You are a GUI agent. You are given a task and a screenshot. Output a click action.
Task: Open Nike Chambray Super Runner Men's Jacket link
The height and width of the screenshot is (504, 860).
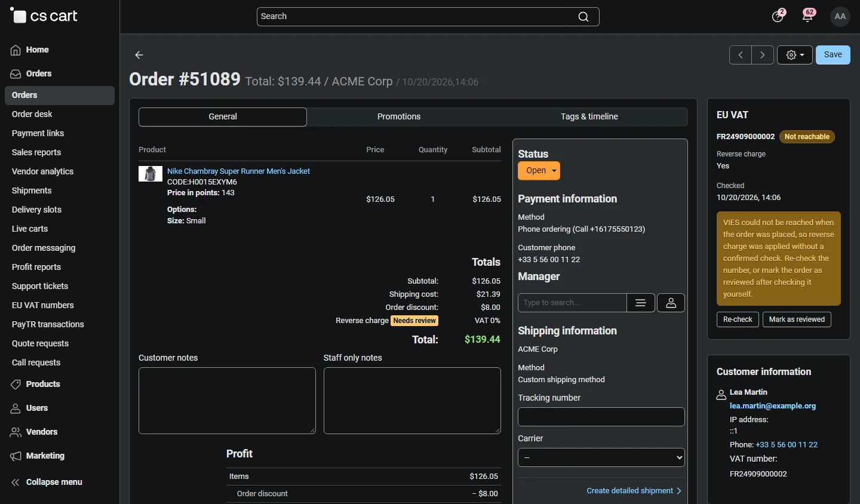pyautogui.click(x=238, y=171)
